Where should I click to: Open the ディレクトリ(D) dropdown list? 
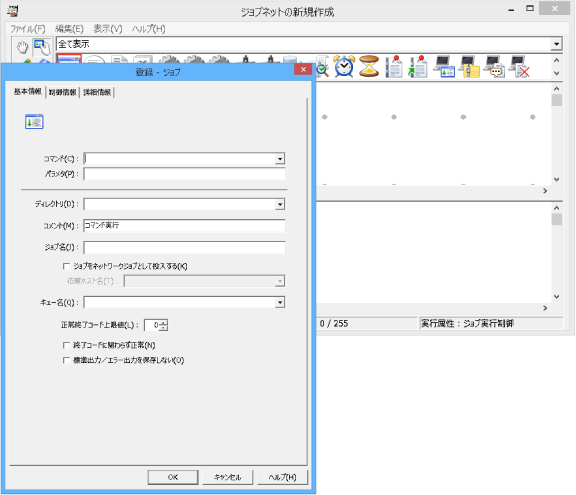click(x=280, y=204)
